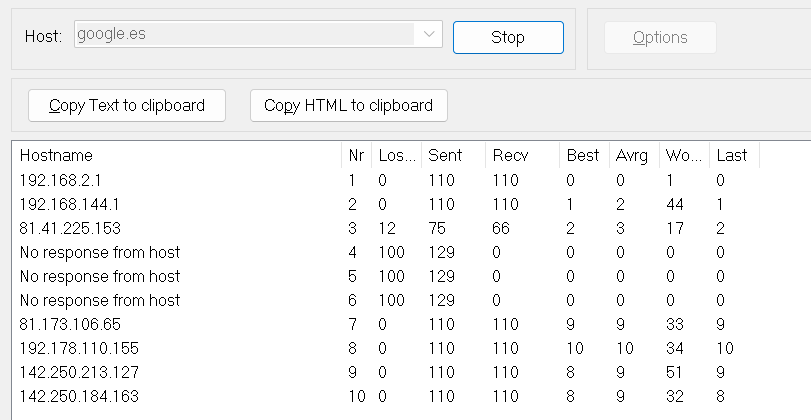Select the 142.250.184.163 hop row
Viewport: 811px width, 420px height.
coord(79,397)
